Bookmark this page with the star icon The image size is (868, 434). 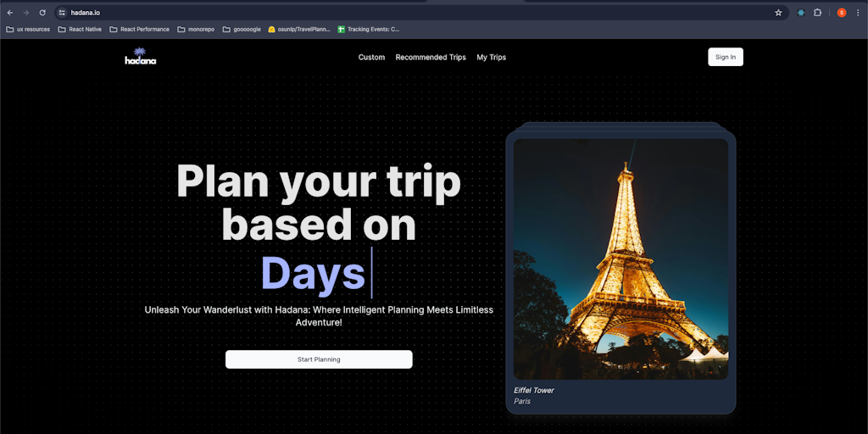click(778, 12)
